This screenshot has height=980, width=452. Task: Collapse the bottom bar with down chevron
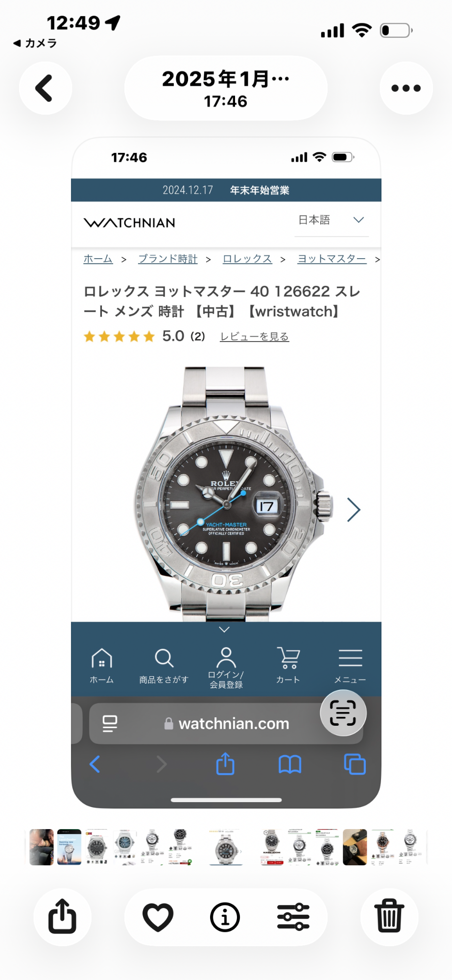click(224, 630)
